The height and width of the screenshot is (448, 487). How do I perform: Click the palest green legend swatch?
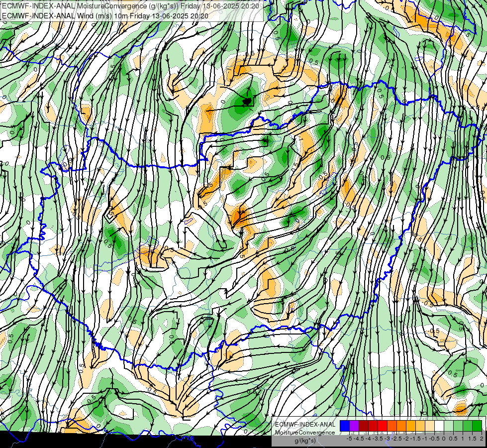pos(449,426)
